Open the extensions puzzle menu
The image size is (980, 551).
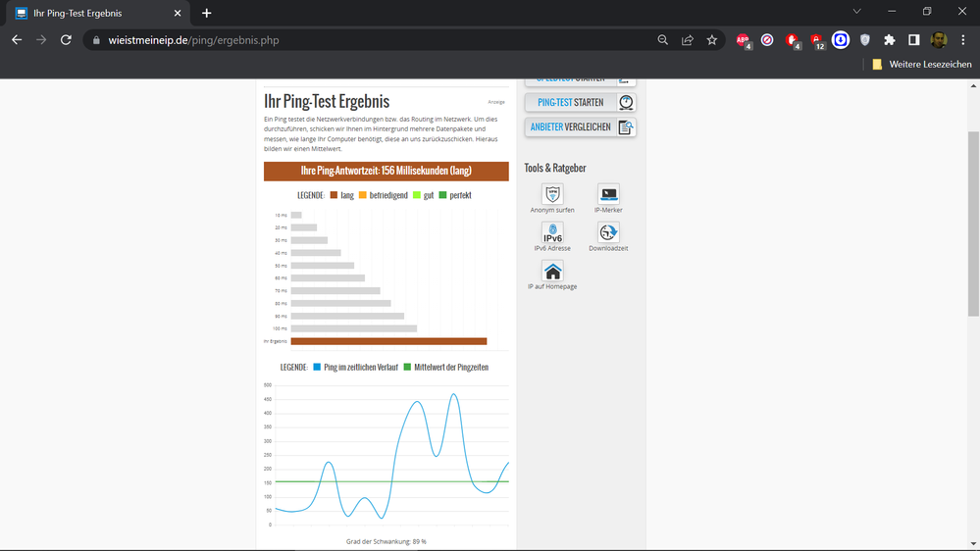890,40
